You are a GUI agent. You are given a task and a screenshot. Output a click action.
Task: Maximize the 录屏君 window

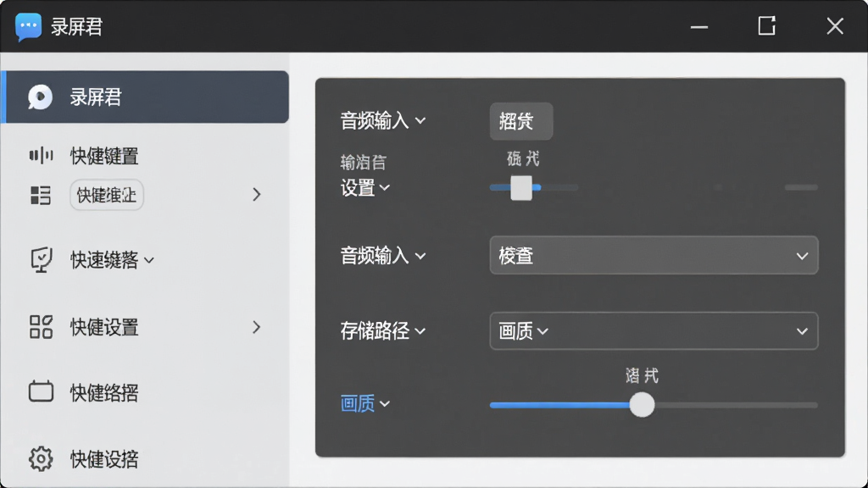766,26
